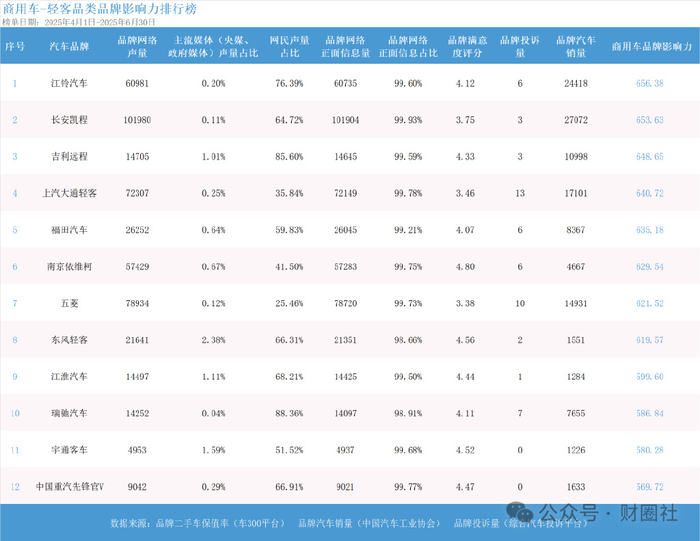Click the 品牌满意度评分 column header
This screenshot has height=541, width=700.
(x=467, y=46)
